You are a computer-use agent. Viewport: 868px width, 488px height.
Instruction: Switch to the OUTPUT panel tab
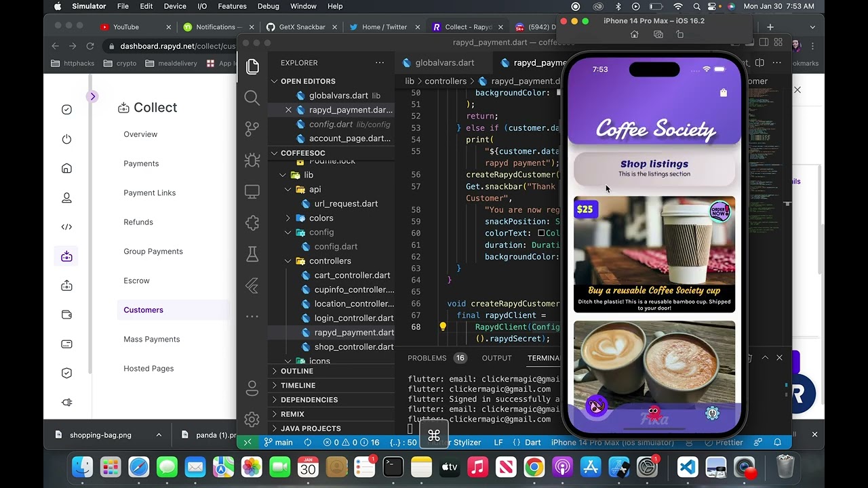point(496,358)
